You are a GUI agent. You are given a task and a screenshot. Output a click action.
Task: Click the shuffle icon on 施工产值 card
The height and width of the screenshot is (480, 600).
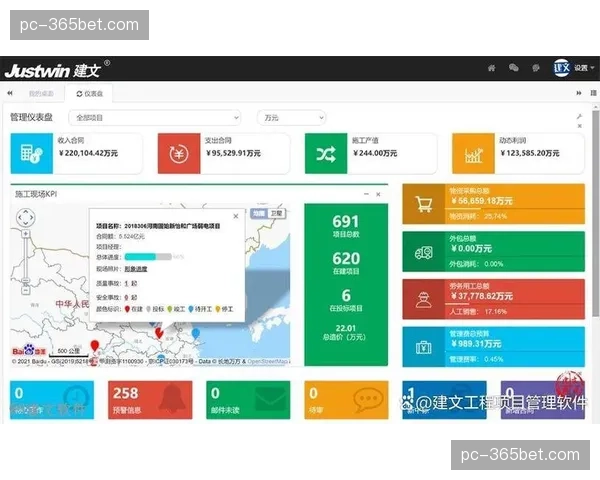pyautogui.click(x=326, y=154)
